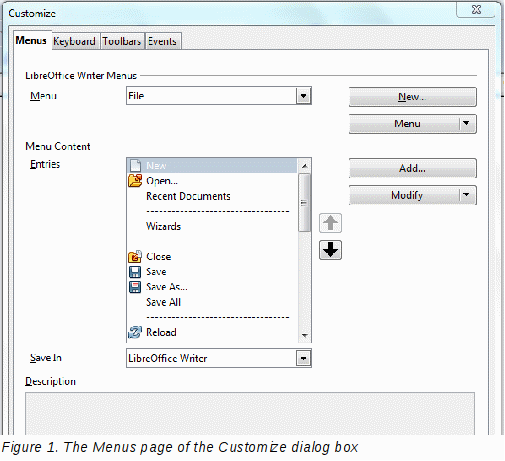Select the Wizards entry
Viewport: 505px width, 461px height.
212,226
